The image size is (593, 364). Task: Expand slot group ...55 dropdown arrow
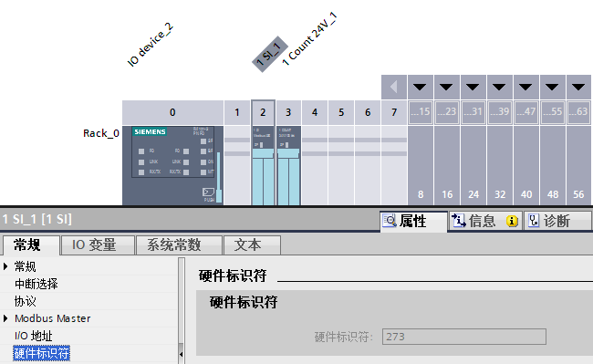pyautogui.click(x=553, y=87)
